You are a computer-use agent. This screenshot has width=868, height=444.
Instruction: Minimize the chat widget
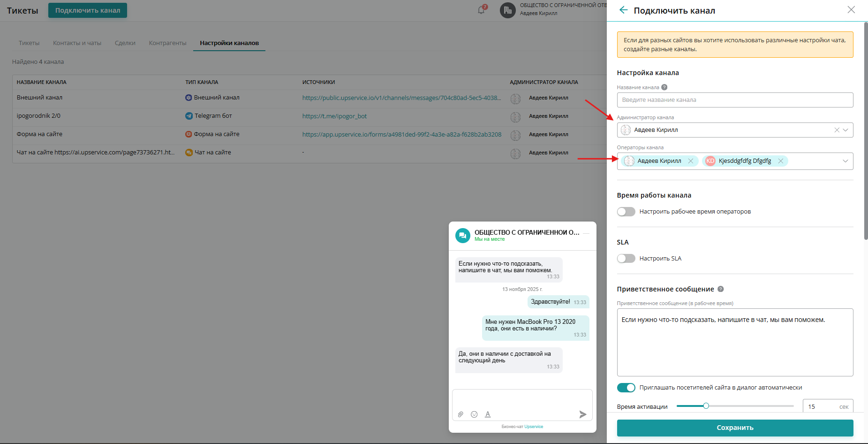click(x=587, y=233)
